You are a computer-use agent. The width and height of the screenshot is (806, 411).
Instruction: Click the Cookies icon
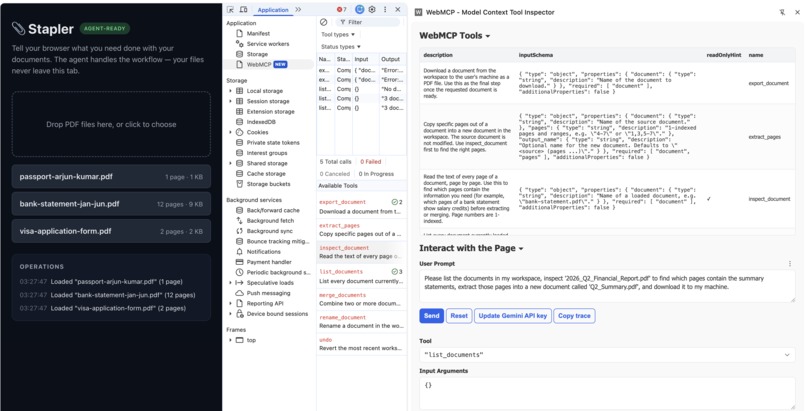240,132
